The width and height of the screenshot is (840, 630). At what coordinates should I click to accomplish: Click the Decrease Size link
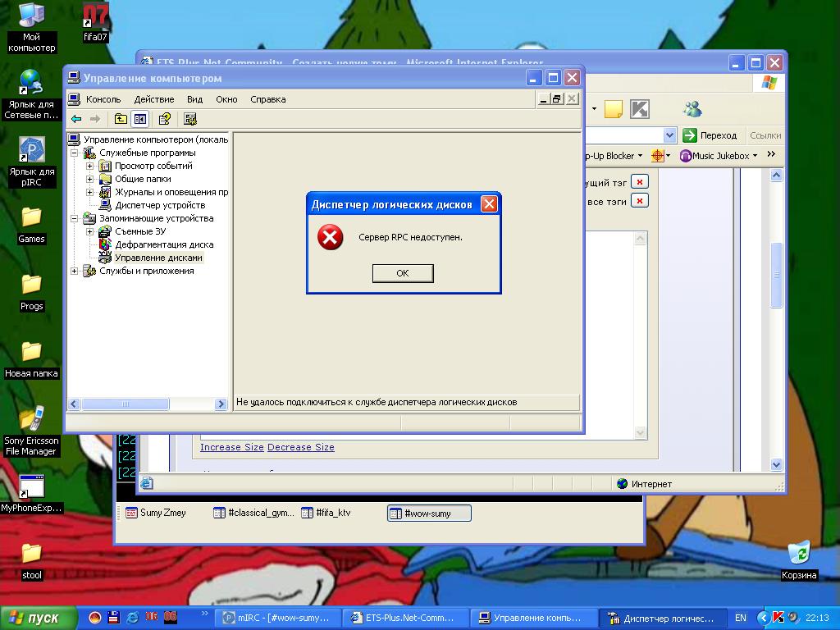click(x=301, y=447)
